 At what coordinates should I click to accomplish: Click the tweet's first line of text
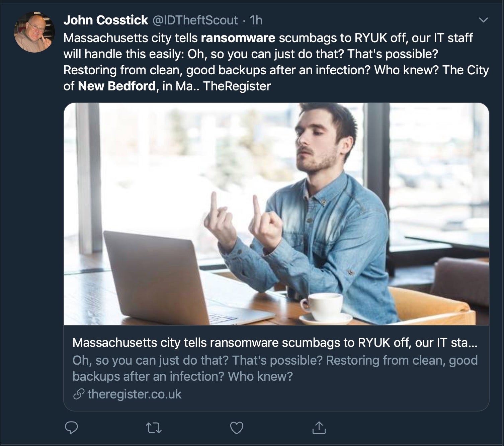coord(268,38)
